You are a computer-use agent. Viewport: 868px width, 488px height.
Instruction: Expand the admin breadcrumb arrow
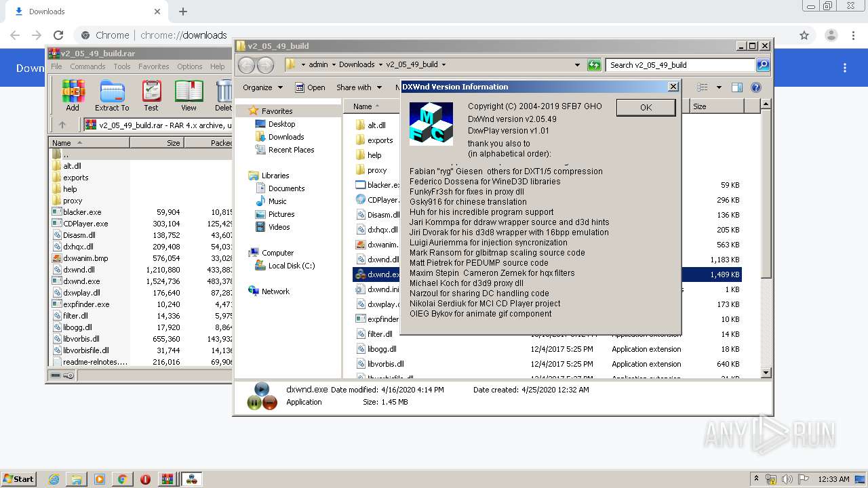(x=333, y=65)
